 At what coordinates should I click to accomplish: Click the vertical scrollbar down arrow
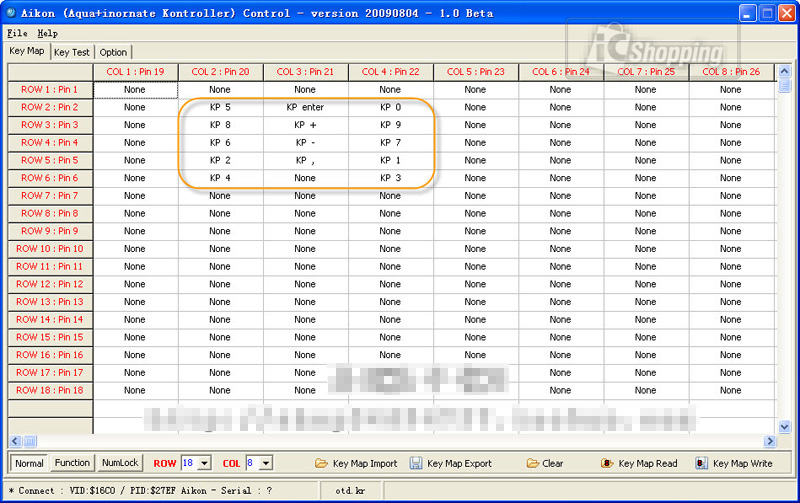coord(783,424)
